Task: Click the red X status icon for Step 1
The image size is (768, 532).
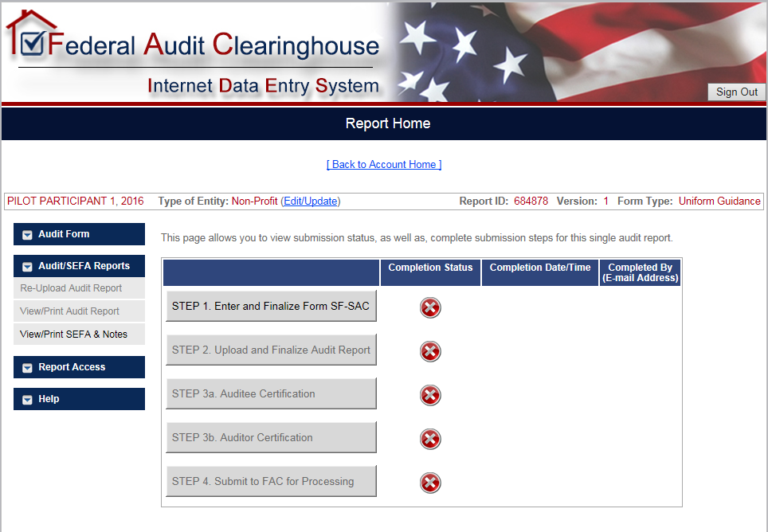Action: (430, 308)
